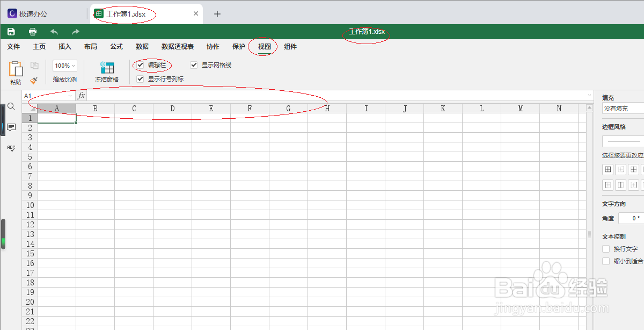Image resolution: width=644 pixels, height=330 pixels.
Task: Disable the 显示网格线 checkbox
Action: [x=193, y=65]
